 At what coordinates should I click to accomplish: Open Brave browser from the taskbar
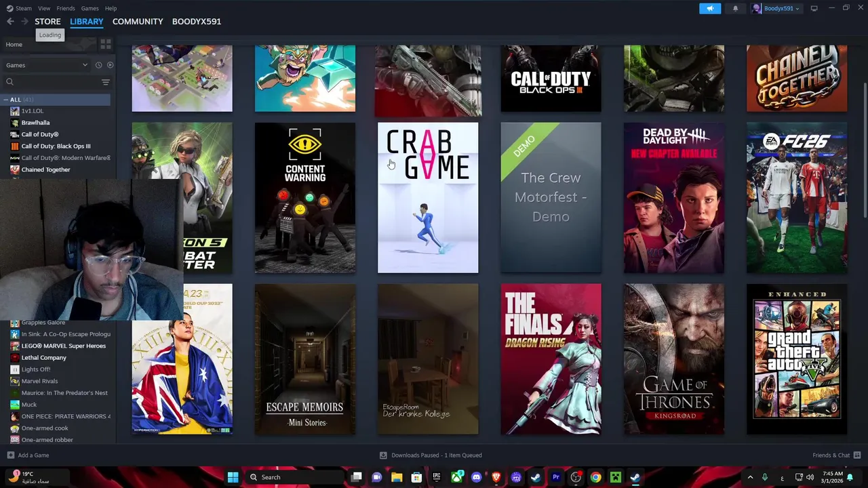coord(496,477)
